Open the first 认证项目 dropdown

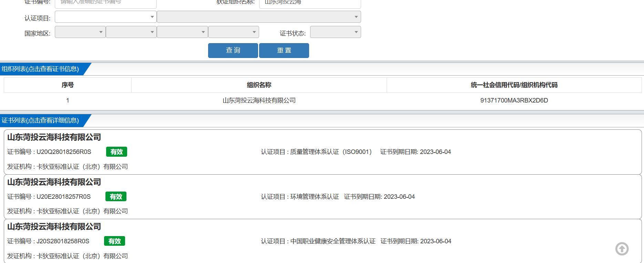click(x=106, y=17)
